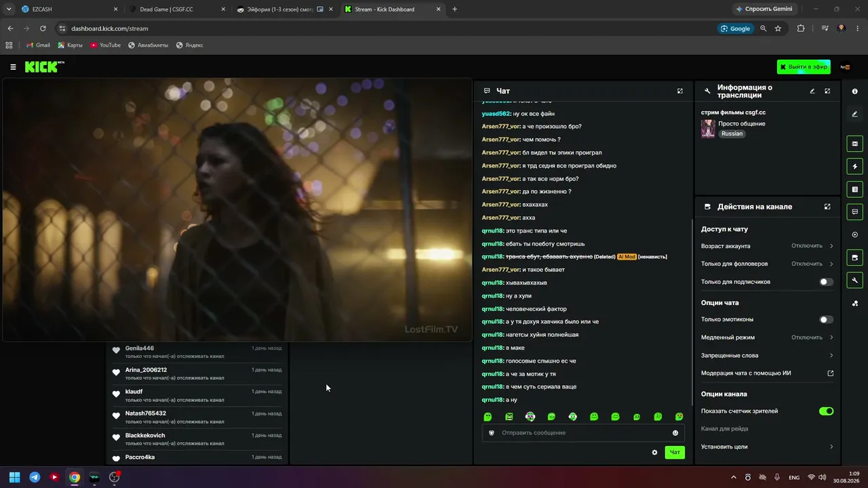The image size is (868, 488).
Task: Expand the chat panel to fullscreen
Action: click(680, 91)
